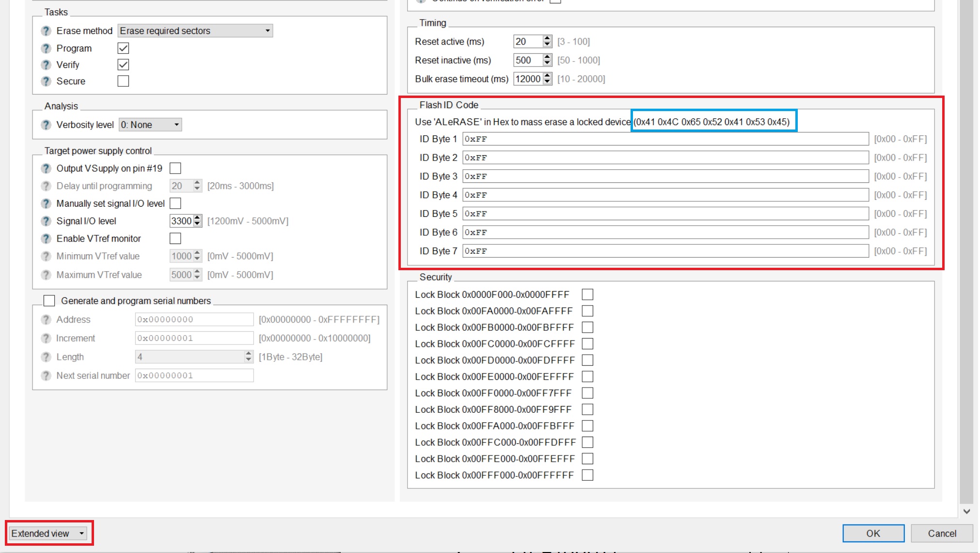Click help icon beside Verbosity level
This screenshot has height=553, width=980.
(46, 125)
